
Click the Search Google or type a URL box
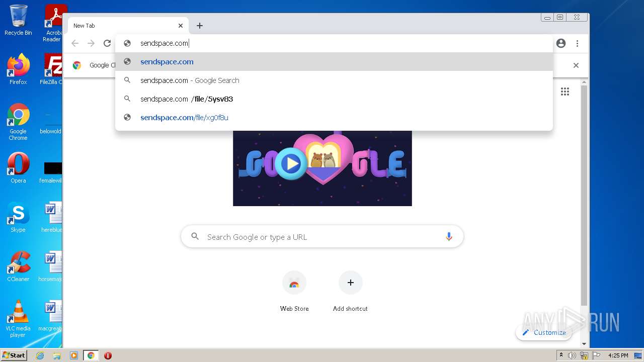[322, 237]
